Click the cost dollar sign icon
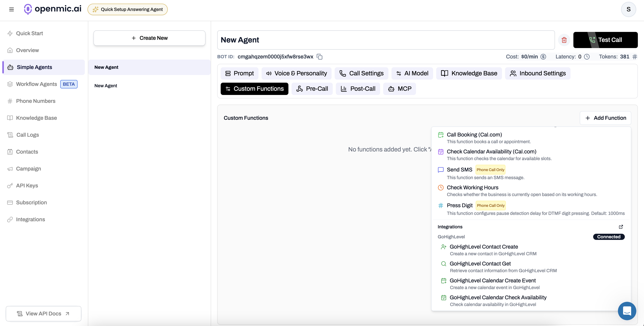This screenshot has width=644, height=326. 543,57
